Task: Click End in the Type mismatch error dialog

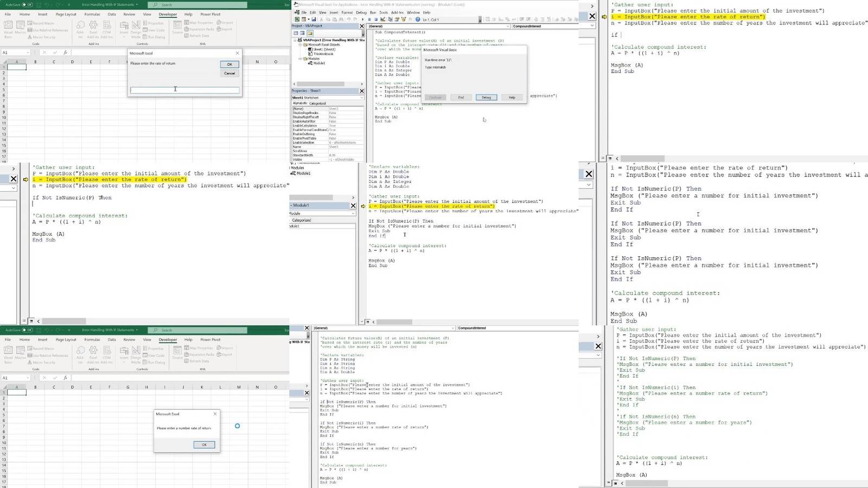Action: coord(461,97)
